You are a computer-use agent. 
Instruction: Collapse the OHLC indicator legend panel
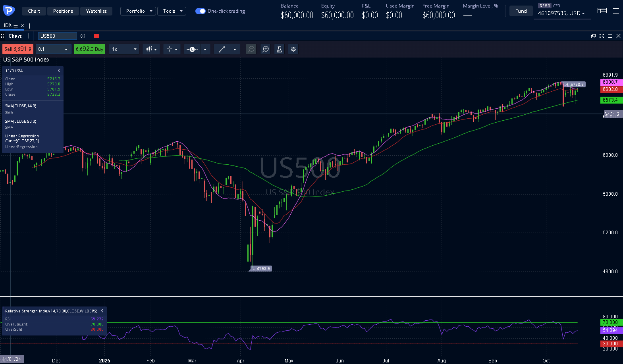pyautogui.click(x=59, y=71)
